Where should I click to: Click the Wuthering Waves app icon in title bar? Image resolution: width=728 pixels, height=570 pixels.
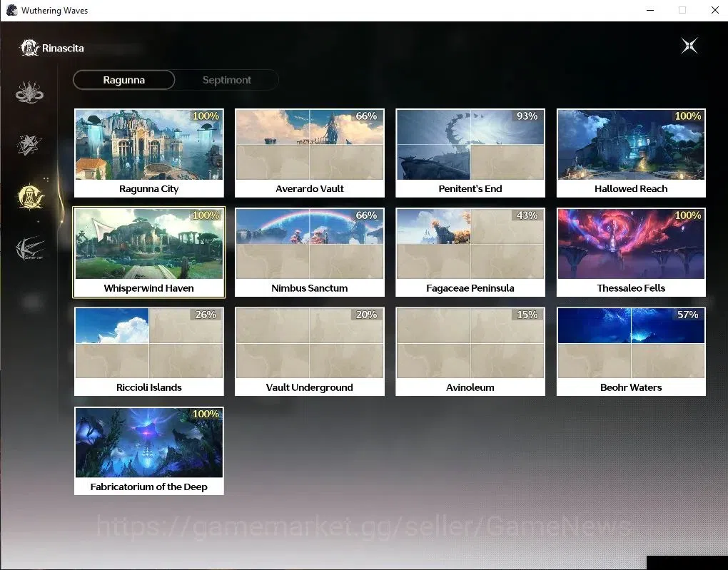(x=11, y=10)
